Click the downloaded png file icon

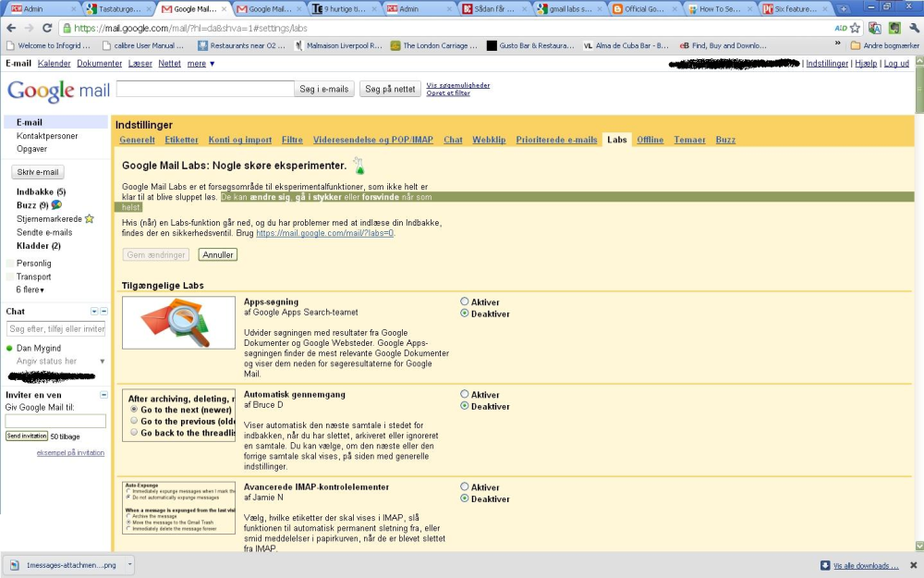point(14,565)
